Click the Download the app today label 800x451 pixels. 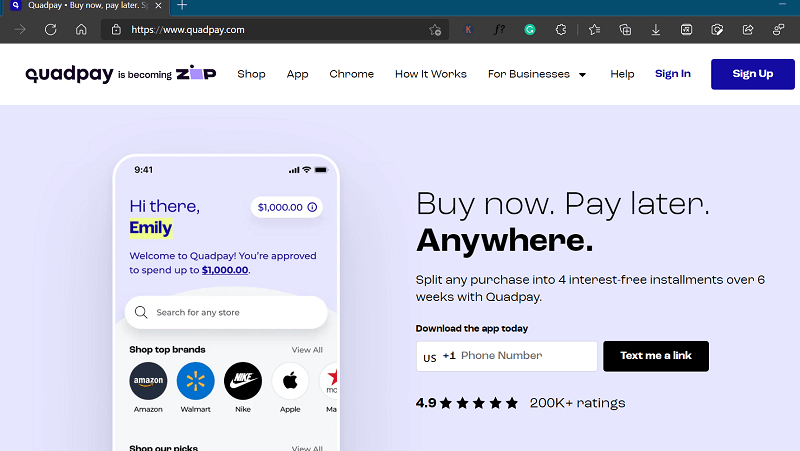(472, 329)
